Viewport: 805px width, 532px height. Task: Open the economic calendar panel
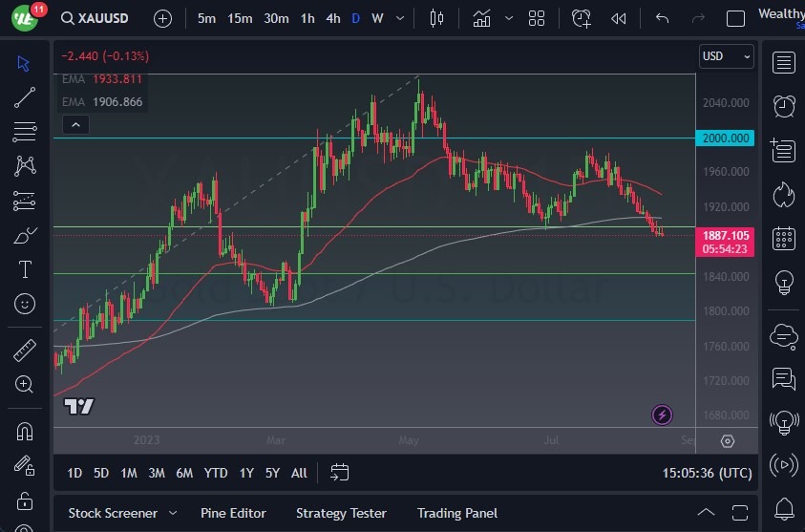click(x=784, y=238)
